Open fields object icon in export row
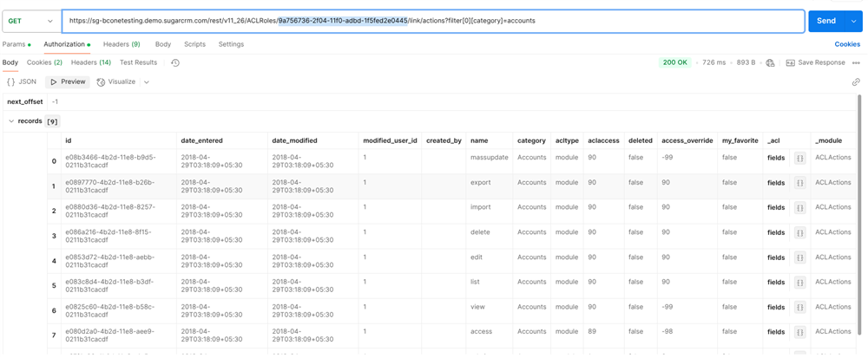Screen dimensions: 868x358 pyautogui.click(x=799, y=183)
